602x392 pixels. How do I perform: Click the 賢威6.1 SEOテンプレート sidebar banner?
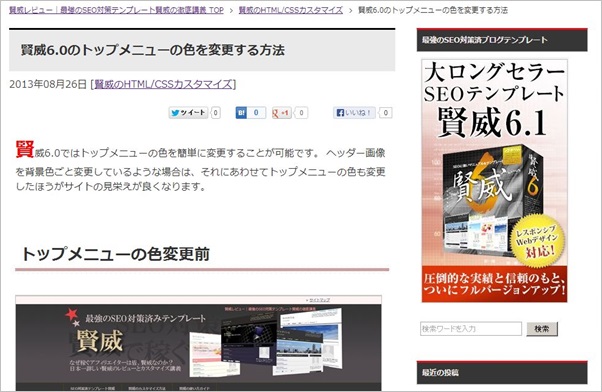pos(494,180)
